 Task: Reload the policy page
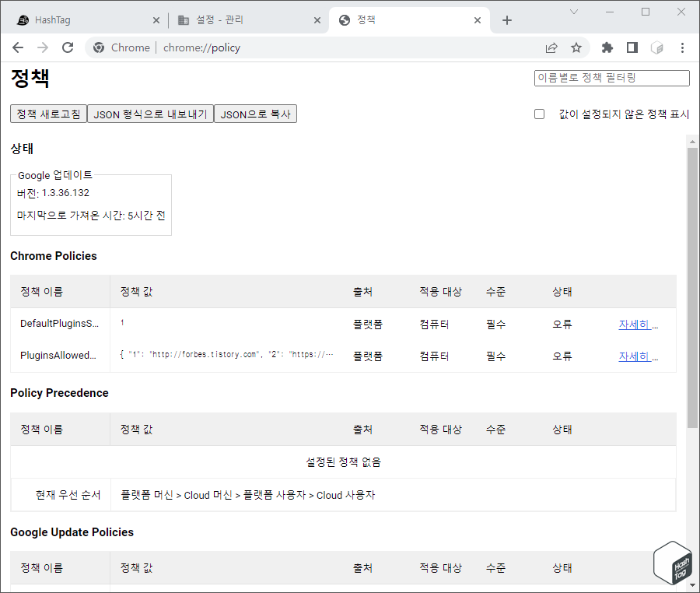coord(67,47)
